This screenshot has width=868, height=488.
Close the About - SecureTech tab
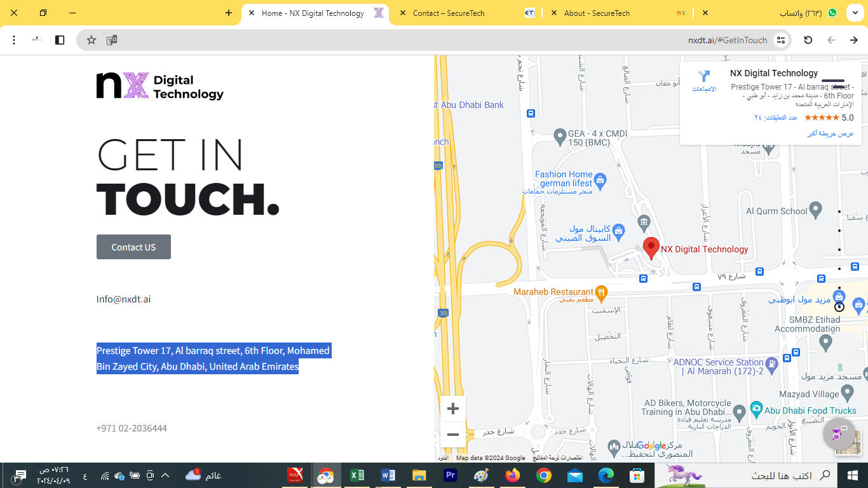[554, 13]
